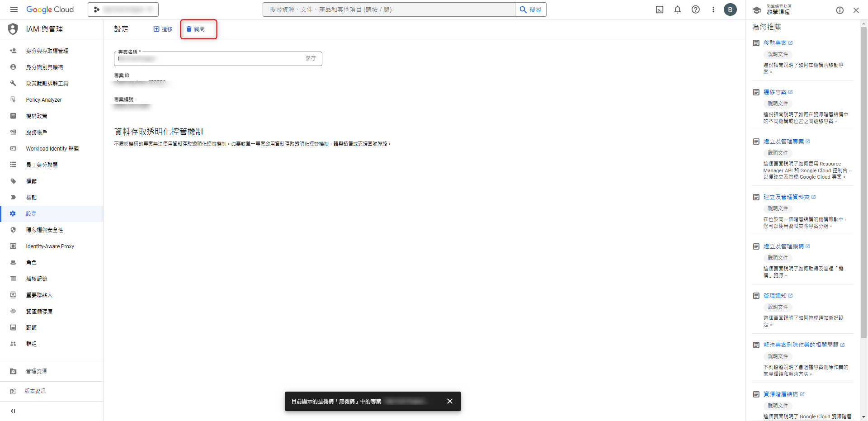Open Identity-Aware Proxy in sidebar
This screenshot has width=868, height=421.
point(52,246)
